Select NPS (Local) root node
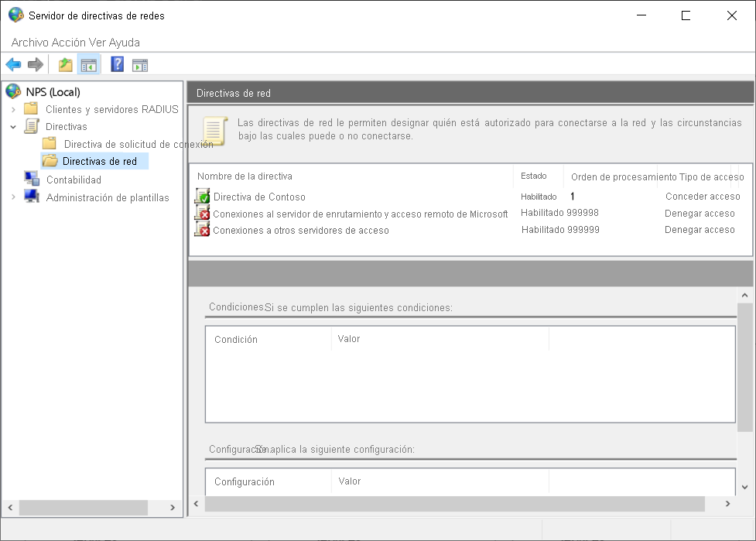Screen dimensions: 756x541 (53, 91)
